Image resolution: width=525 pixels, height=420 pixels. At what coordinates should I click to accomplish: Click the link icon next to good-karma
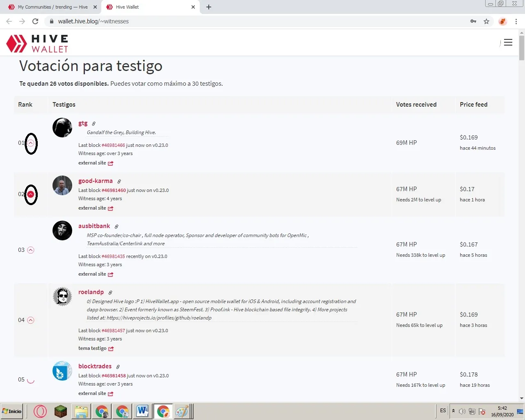click(x=119, y=181)
